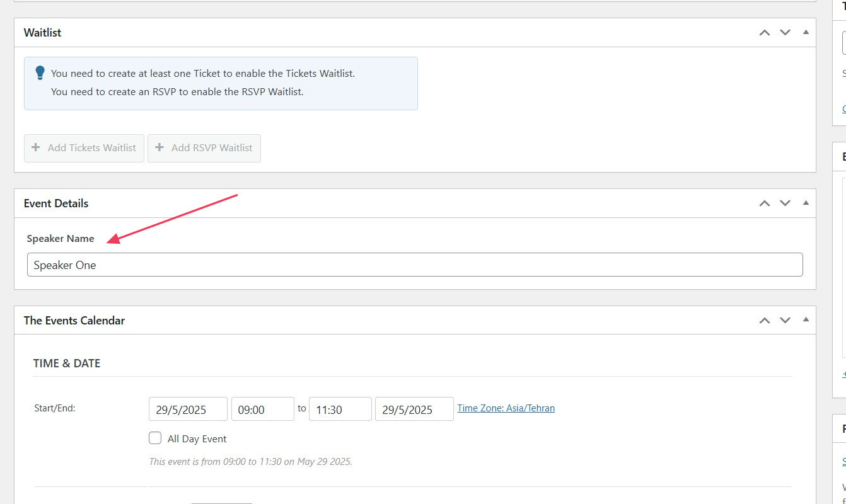Open the 09:00 start time field
This screenshot has width=846, height=504.
tap(262, 409)
